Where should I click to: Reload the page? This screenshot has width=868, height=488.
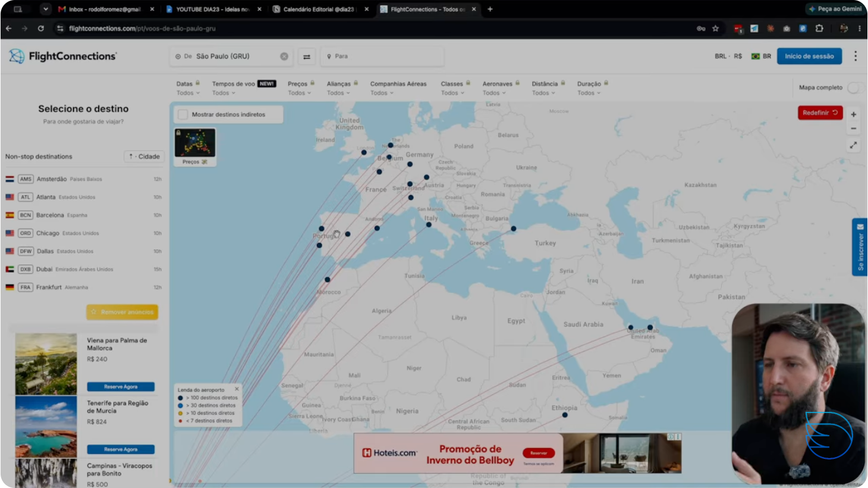[40, 28]
